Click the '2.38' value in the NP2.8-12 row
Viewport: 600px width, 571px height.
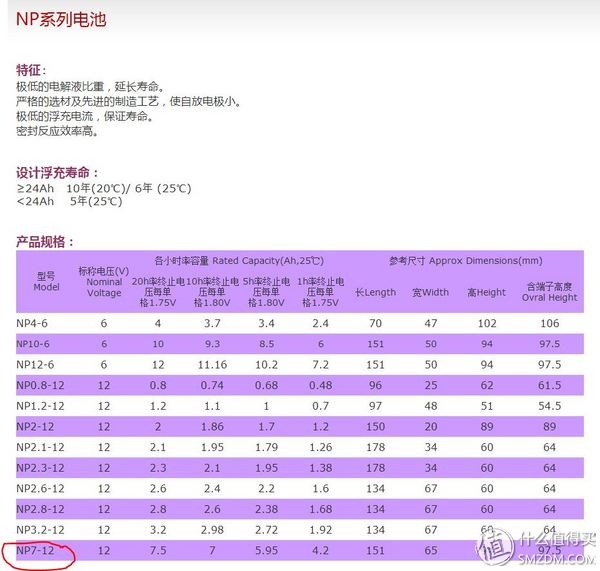coord(266,509)
